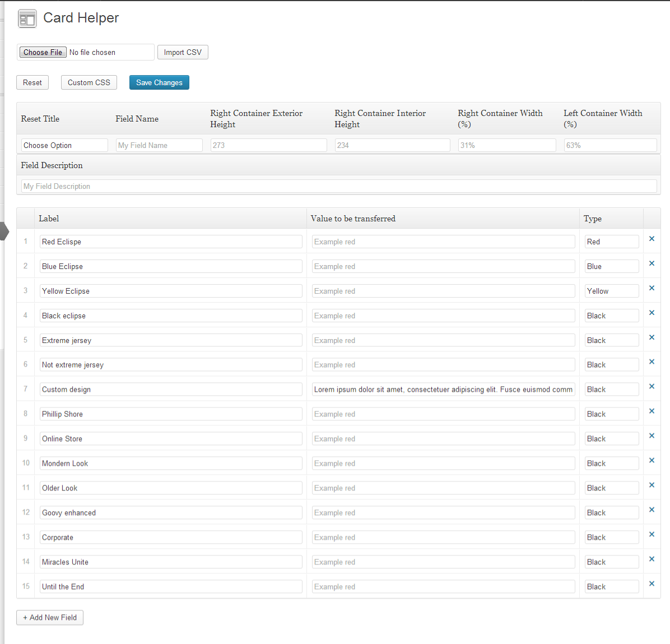This screenshot has height=644, width=670.
Task: Delete the Yellow Eclipse row
Action: click(x=652, y=288)
